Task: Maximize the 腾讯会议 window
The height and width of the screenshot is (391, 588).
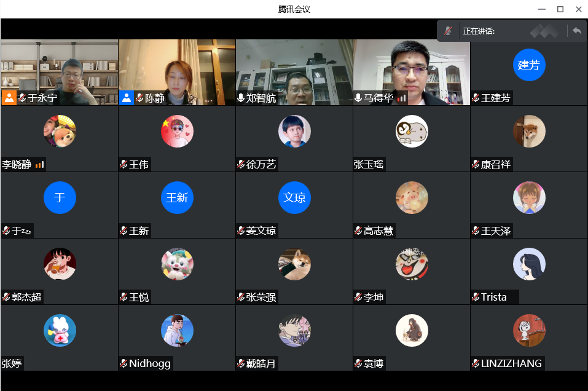Action: click(x=560, y=9)
